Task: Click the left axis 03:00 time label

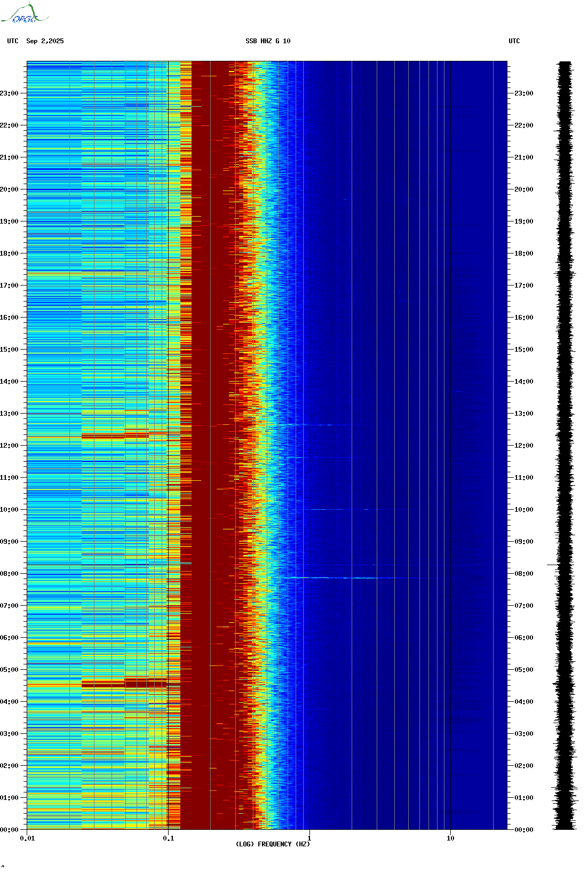Action: coord(9,734)
